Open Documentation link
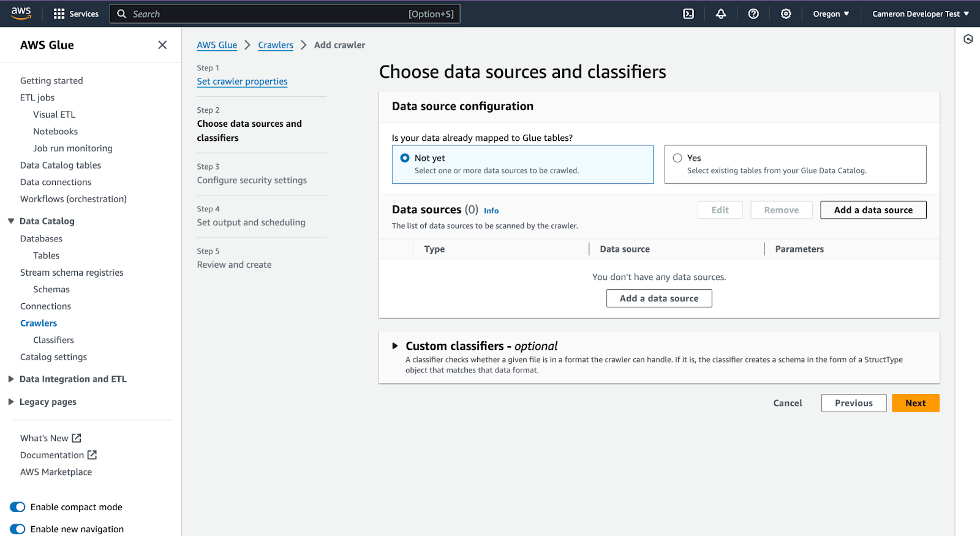The image size is (980, 536). [x=52, y=455]
